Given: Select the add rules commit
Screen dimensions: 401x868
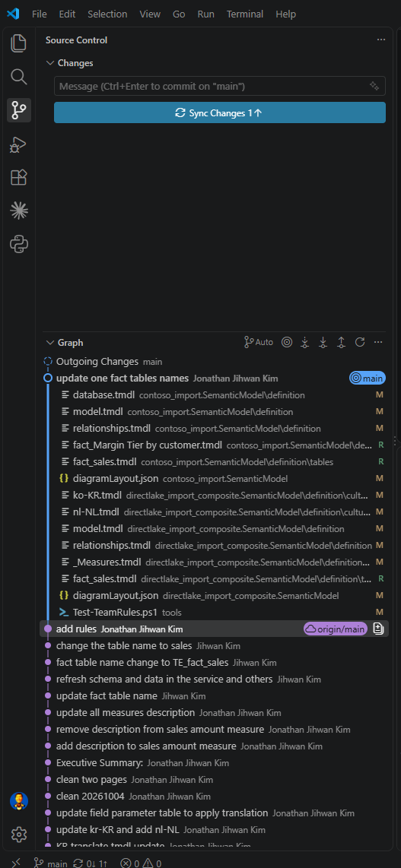Looking at the screenshot, I should (x=215, y=629).
